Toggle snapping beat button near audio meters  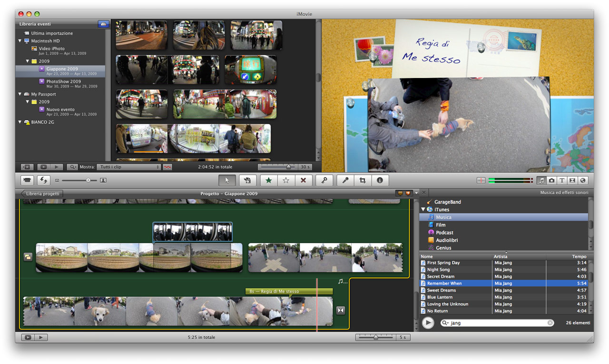tap(481, 180)
